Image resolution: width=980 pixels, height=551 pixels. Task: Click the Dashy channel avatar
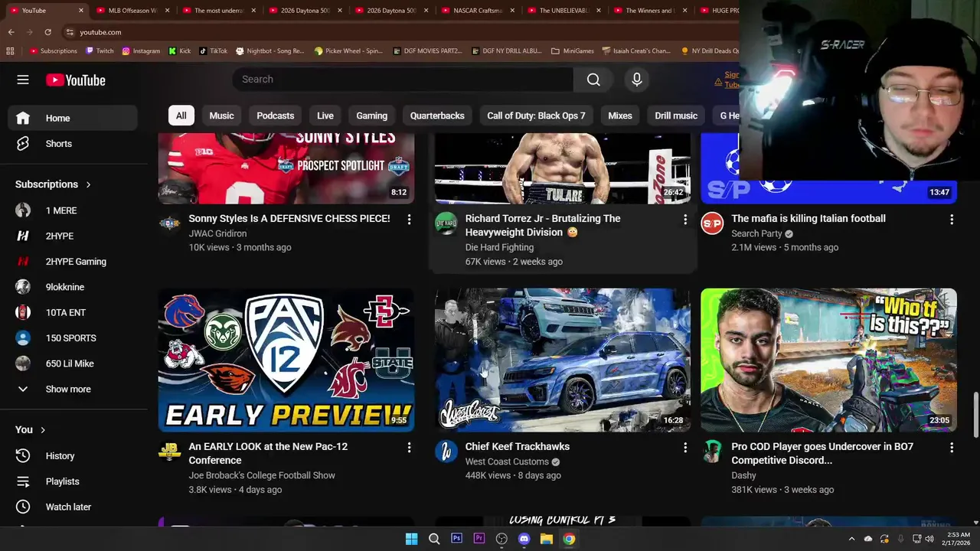[x=712, y=452]
